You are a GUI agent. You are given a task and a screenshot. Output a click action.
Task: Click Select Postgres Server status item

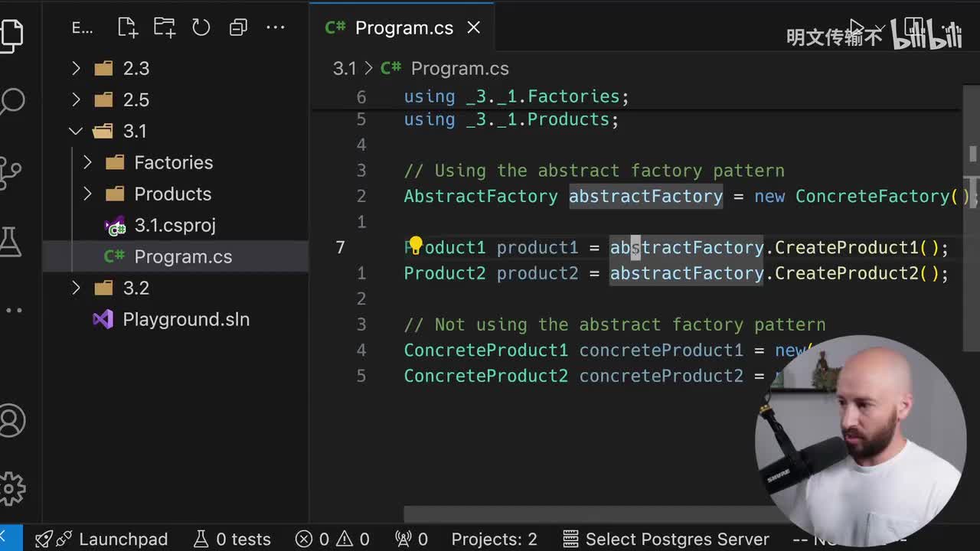pyautogui.click(x=666, y=539)
